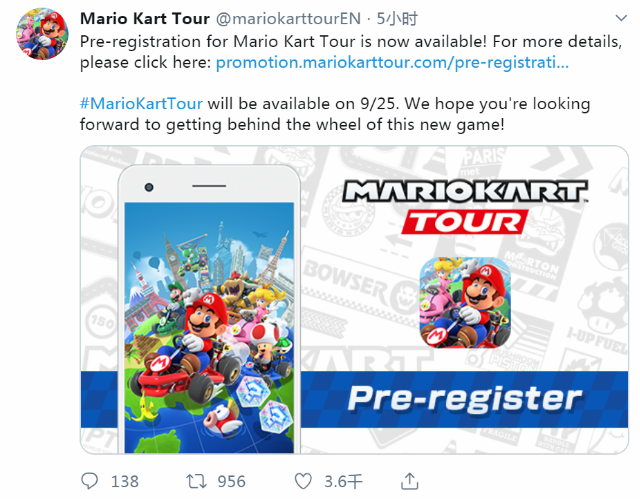The height and width of the screenshot is (502, 640).
Task: Click the phone screenshot in the image
Action: [x=209, y=327]
